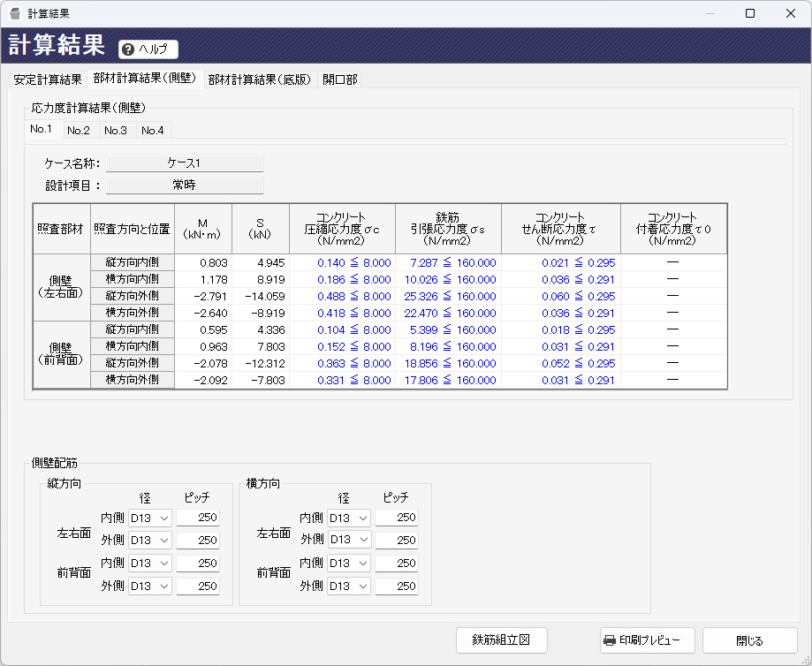Click the コンクリート圧縮応力度 σc header

[342, 229]
